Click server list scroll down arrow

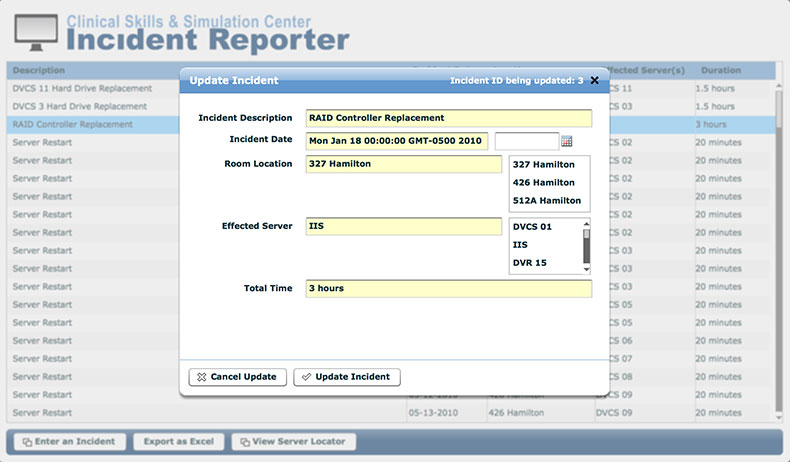pyautogui.click(x=586, y=270)
